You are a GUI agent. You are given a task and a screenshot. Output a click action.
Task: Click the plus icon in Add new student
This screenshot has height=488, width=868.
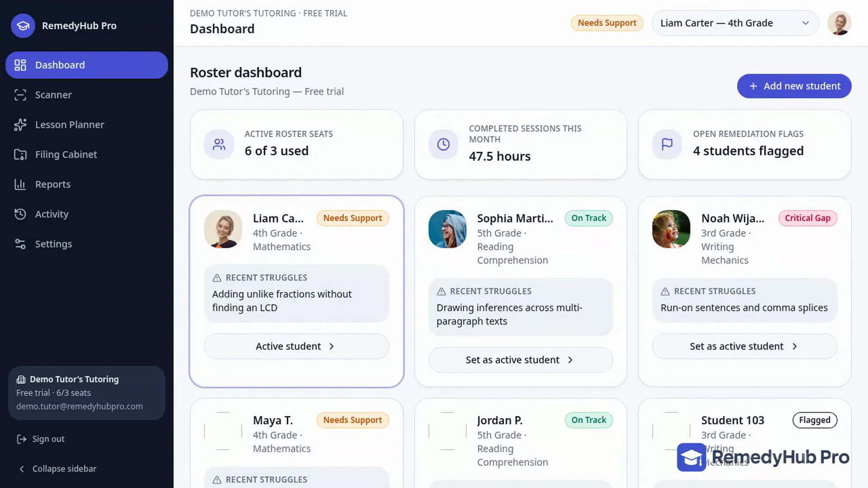753,86
